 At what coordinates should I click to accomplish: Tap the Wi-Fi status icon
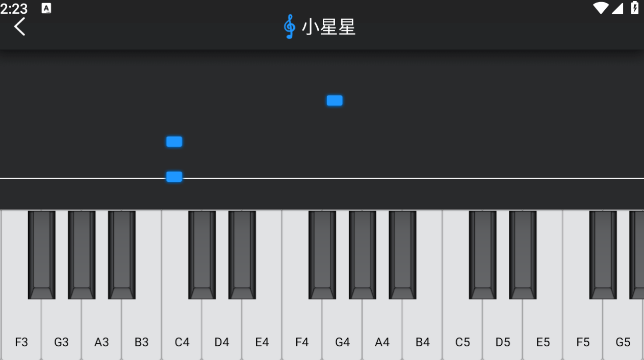(x=601, y=8)
